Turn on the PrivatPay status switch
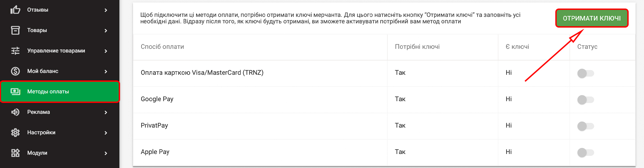 pyautogui.click(x=585, y=126)
